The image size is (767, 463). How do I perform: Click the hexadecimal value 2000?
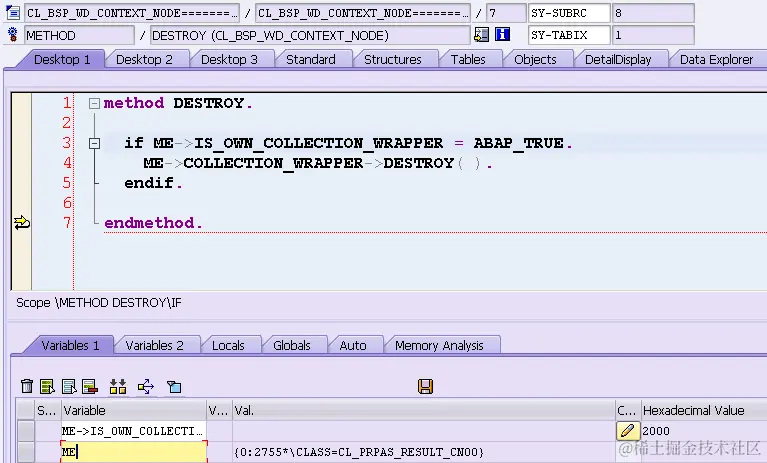[655, 431]
